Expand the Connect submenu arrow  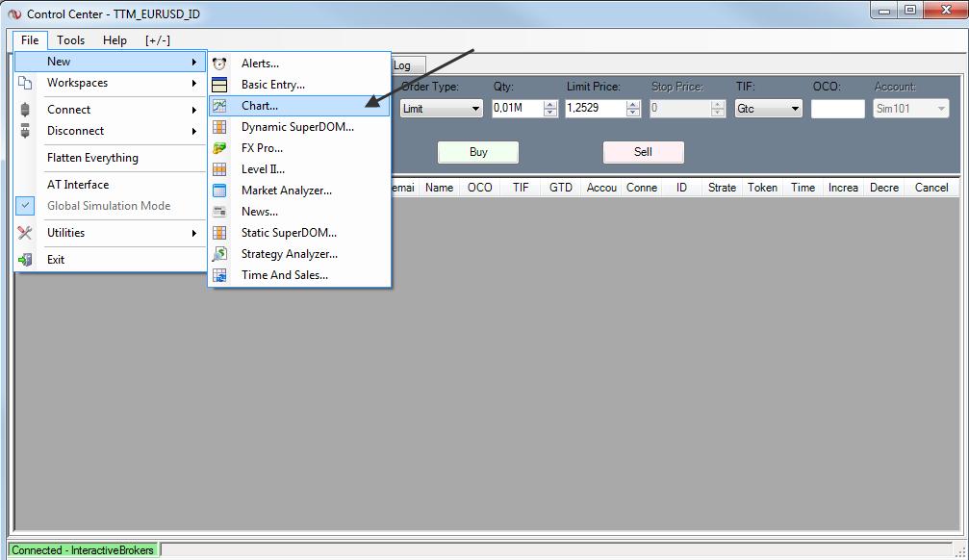[194, 110]
